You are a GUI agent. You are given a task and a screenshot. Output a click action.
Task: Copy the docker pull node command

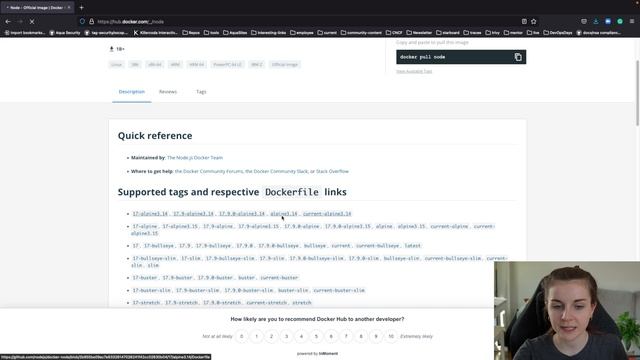pos(518,57)
